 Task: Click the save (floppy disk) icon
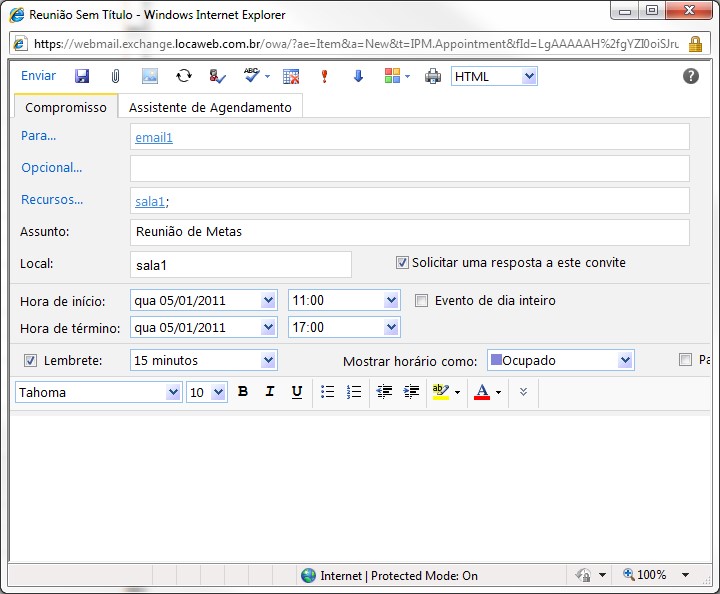pyautogui.click(x=82, y=76)
